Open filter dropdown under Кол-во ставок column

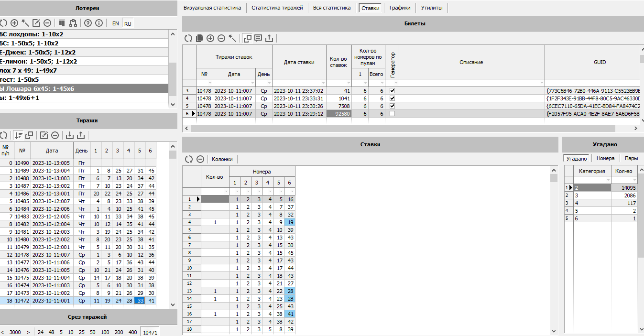tap(348, 83)
